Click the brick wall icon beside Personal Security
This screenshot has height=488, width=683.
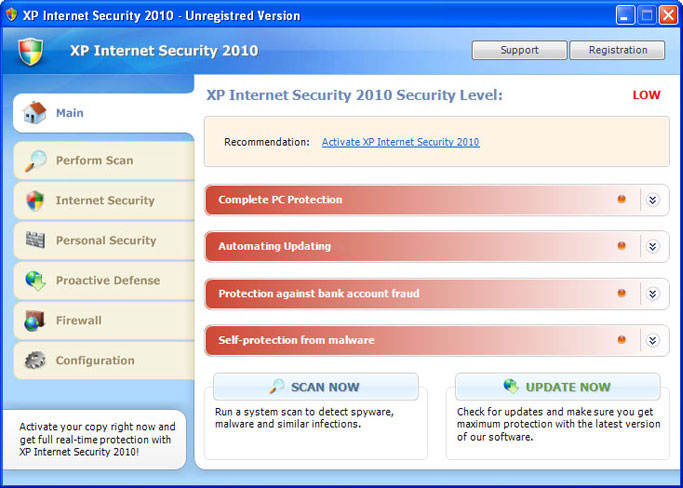point(35,240)
